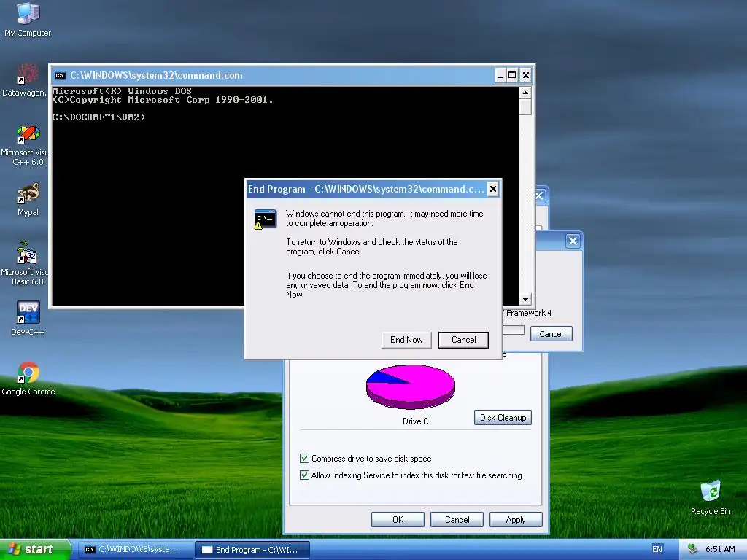
Task: Click the Framework 4 progress bar
Action: click(x=514, y=330)
